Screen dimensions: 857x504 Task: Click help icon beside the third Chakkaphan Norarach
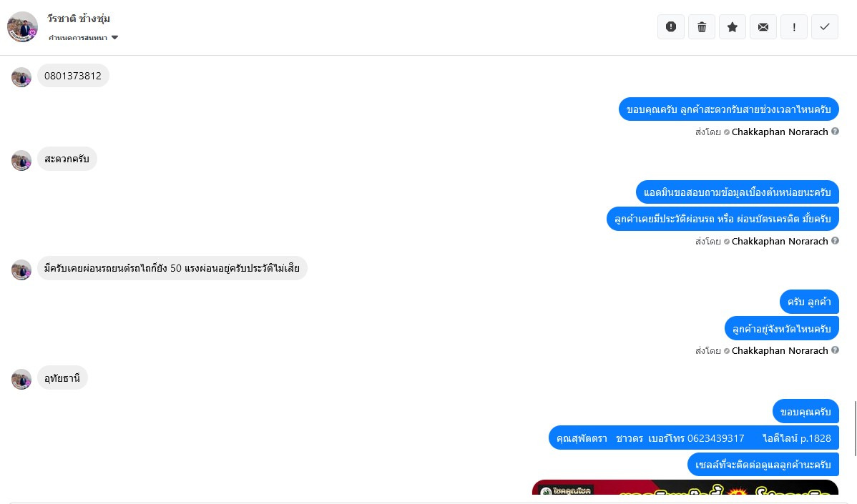835,350
